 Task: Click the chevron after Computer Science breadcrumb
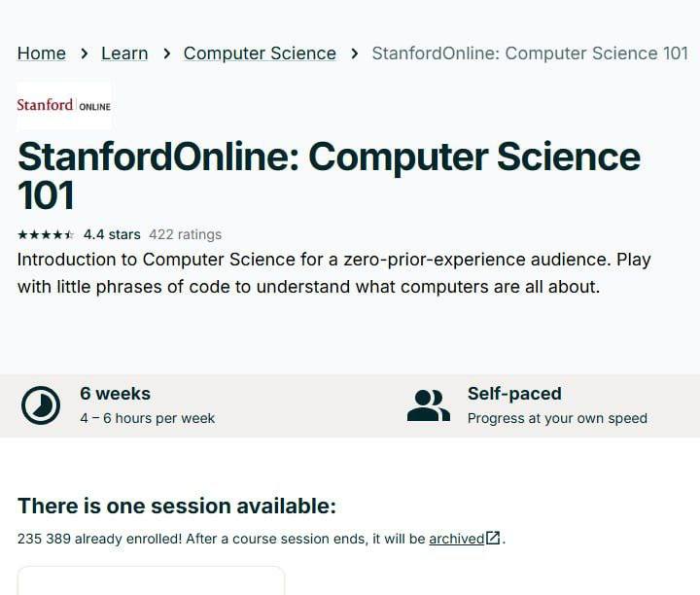(354, 53)
